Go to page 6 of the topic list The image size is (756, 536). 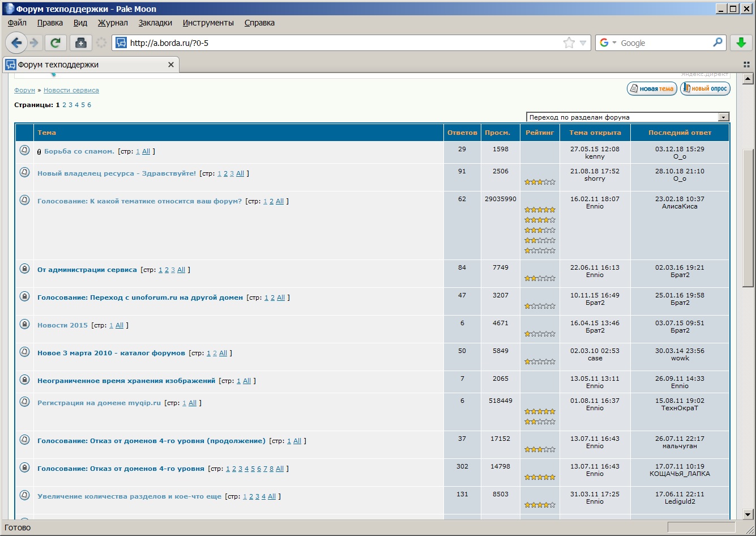[89, 105]
